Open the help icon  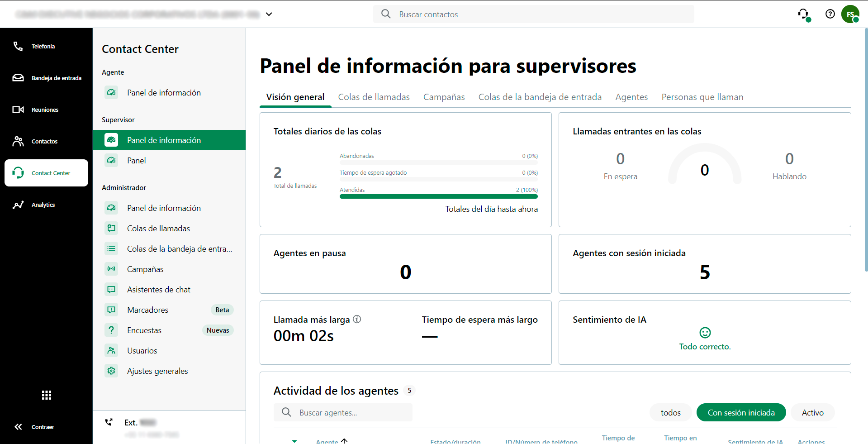(830, 14)
